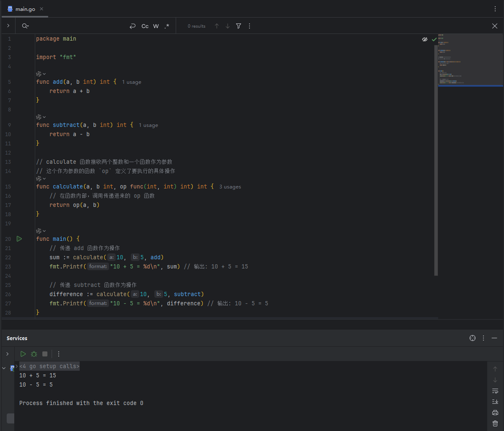Expand the Services tree sidebar chevron
504x431 pixels.
[7, 354]
